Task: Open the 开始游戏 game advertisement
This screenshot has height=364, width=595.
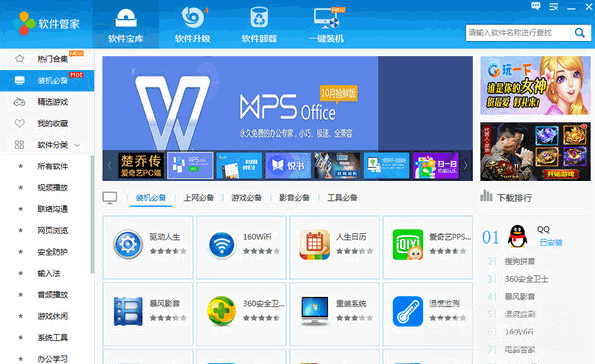Action: (535, 151)
